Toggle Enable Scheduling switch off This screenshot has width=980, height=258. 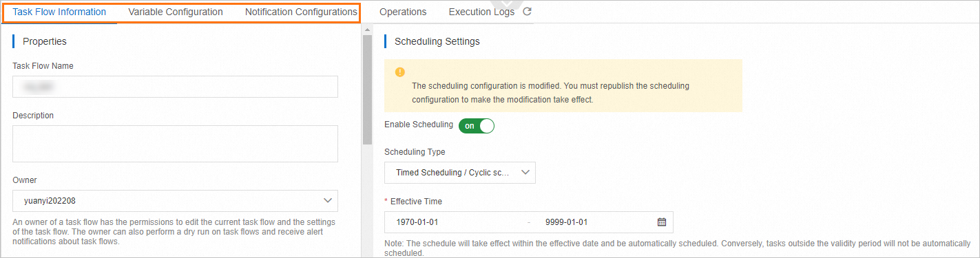pos(477,126)
